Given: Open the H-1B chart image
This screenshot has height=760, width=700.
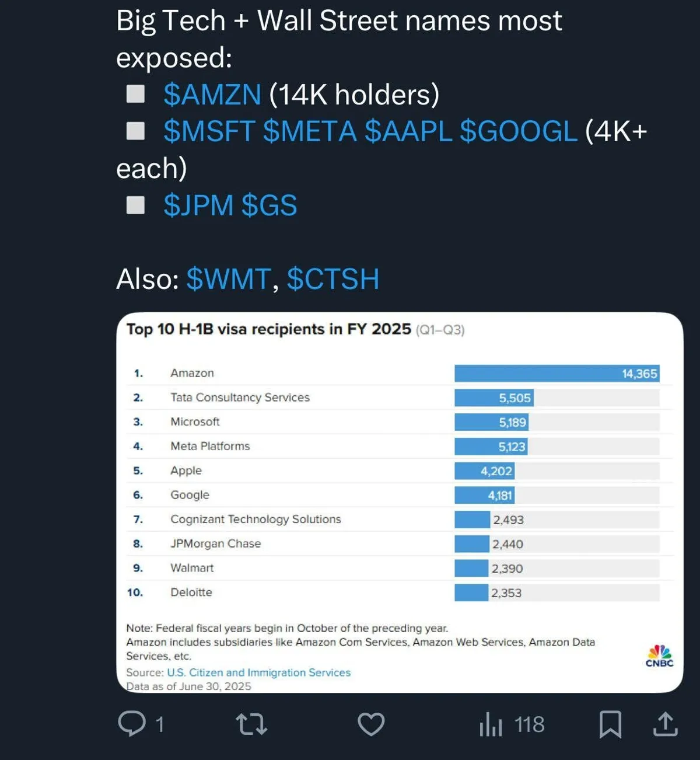Looking at the screenshot, I should [x=400, y=502].
